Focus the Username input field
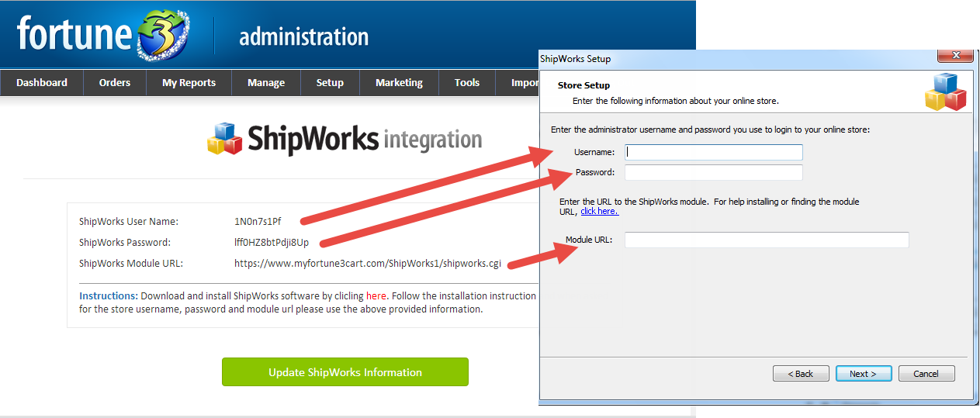 click(714, 152)
